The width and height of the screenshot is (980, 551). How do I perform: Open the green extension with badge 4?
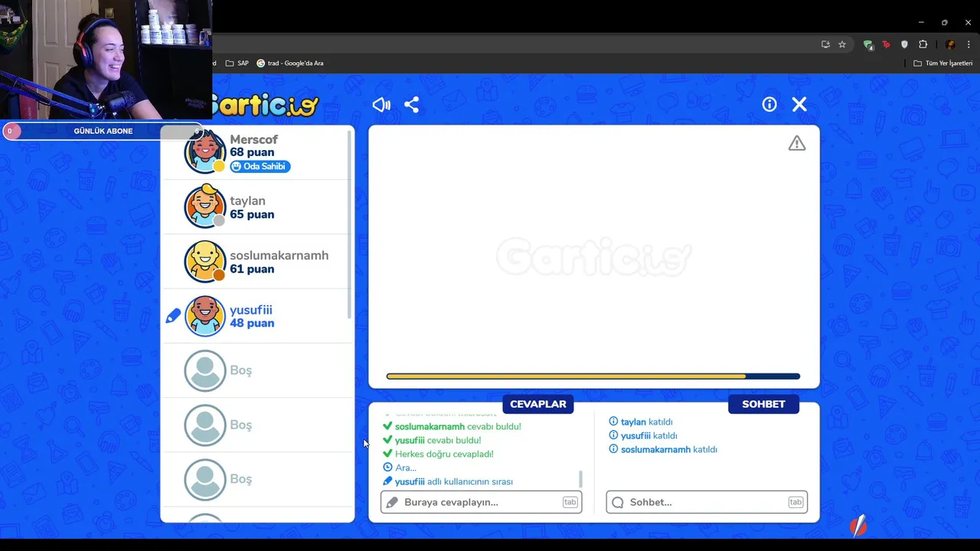click(x=868, y=44)
